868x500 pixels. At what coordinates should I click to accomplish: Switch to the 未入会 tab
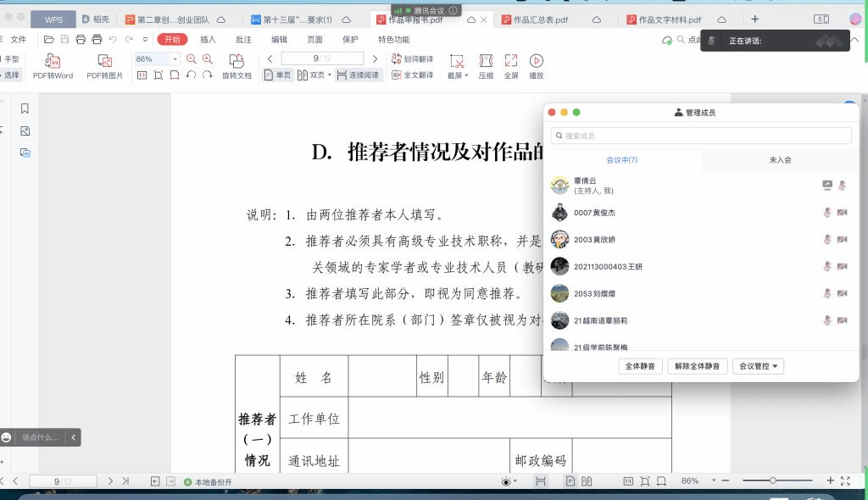click(780, 160)
